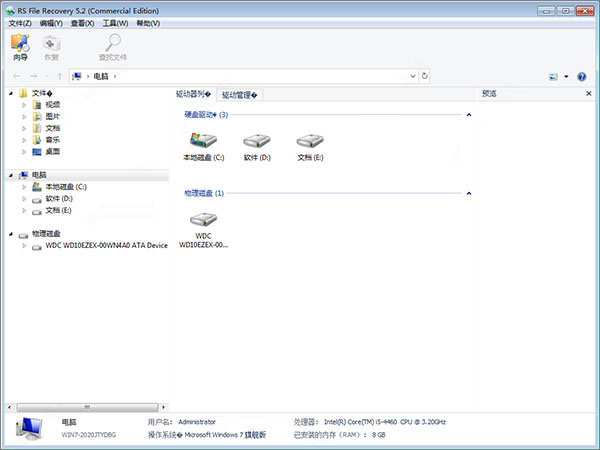Refresh the address bar location
Screen dimensions: 600x450
tap(424, 76)
